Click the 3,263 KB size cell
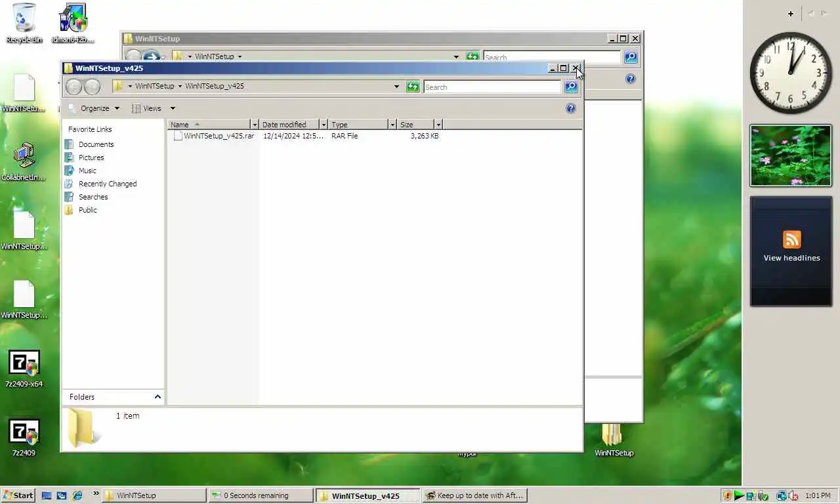Image resolution: width=840 pixels, height=504 pixels. [425, 136]
